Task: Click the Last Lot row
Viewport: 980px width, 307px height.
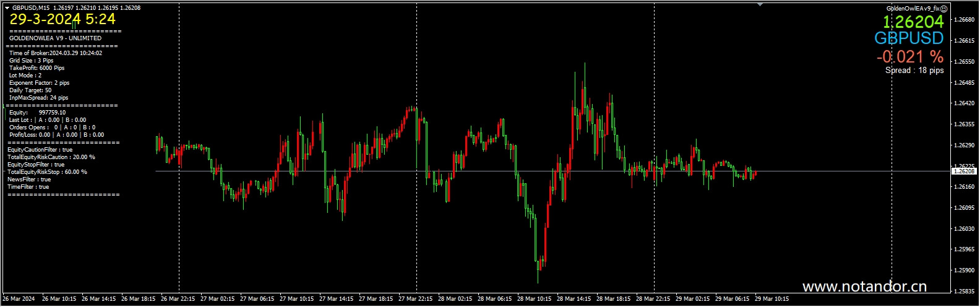Action: pyautogui.click(x=48, y=120)
